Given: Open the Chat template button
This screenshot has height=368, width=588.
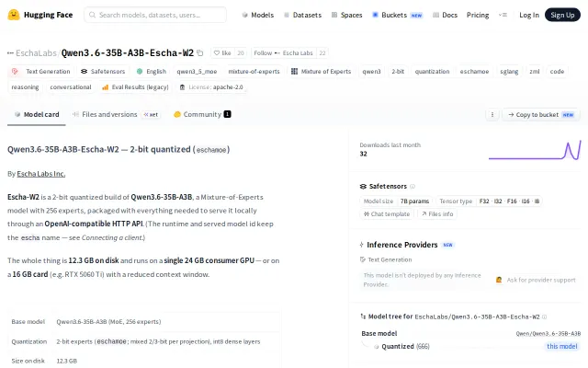Looking at the screenshot, I should point(387,214).
